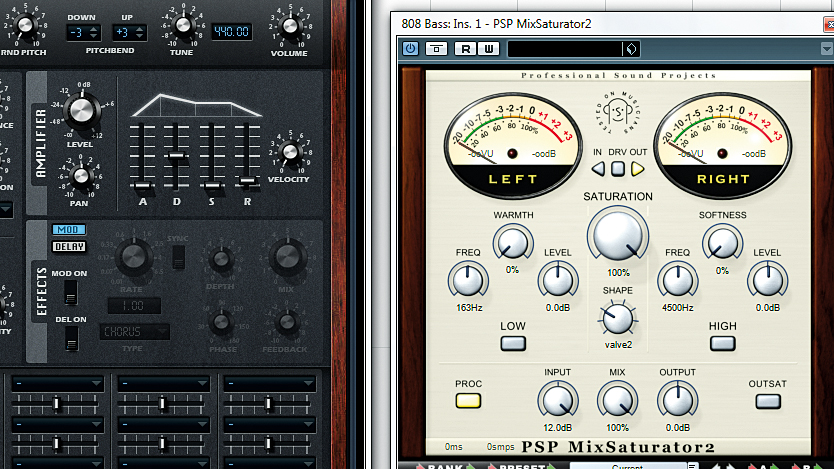Viewport: 834px width, 469px height.
Task: Click the bypass effect icon beside power
Action: click(x=437, y=49)
